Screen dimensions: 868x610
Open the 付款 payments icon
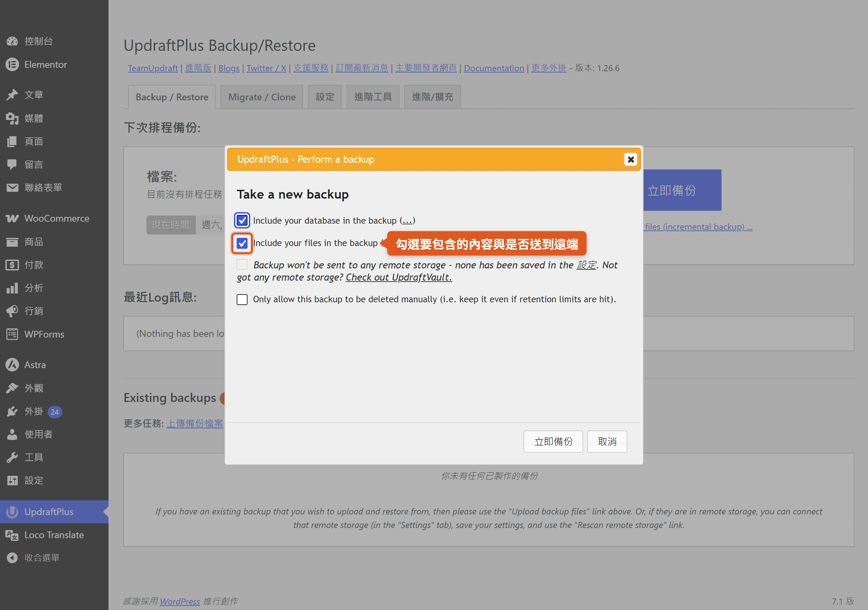[12, 265]
